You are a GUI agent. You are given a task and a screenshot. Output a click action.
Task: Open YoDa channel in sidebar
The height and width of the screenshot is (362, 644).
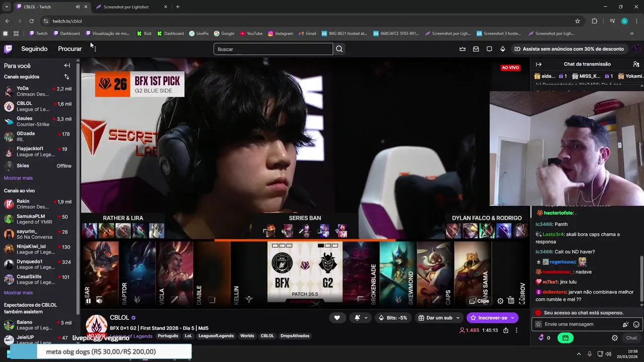(38, 91)
